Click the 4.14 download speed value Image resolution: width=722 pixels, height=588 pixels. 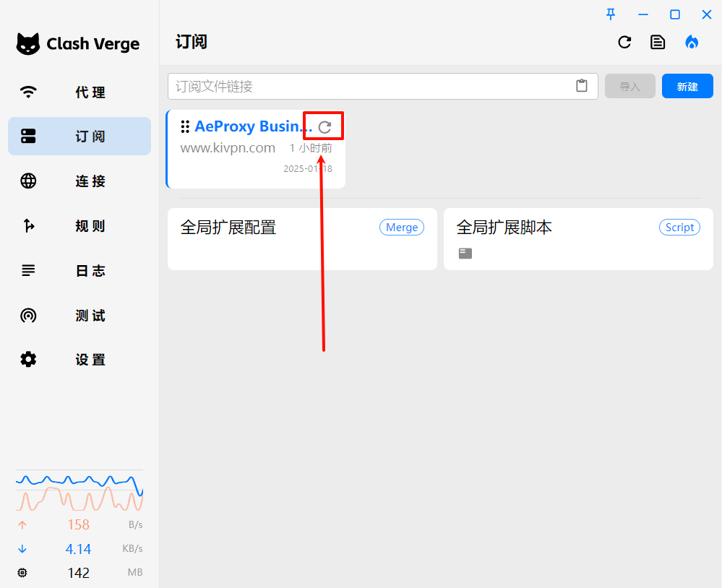pos(78,549)
